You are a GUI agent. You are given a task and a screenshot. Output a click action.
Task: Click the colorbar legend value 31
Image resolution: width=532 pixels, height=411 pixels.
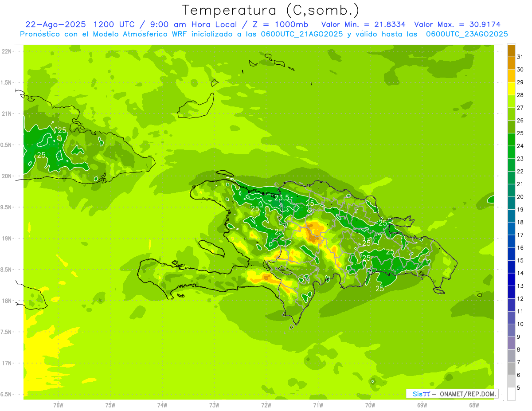[520, 57]
